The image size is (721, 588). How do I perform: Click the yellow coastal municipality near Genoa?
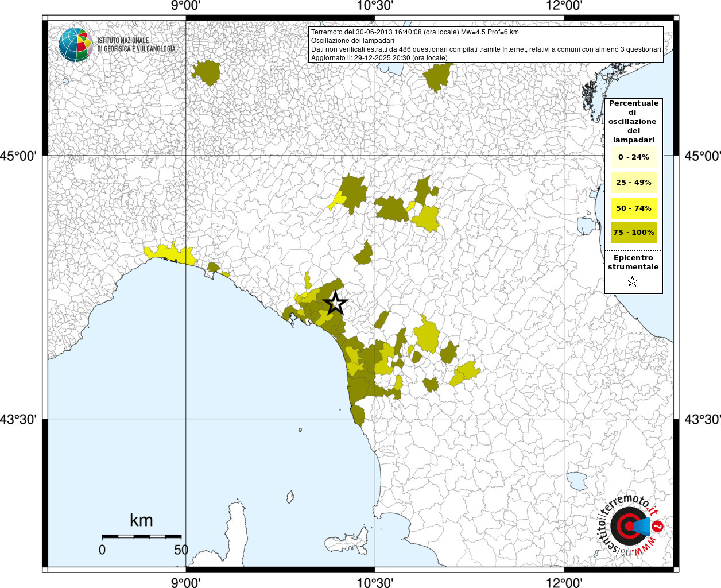170,254
